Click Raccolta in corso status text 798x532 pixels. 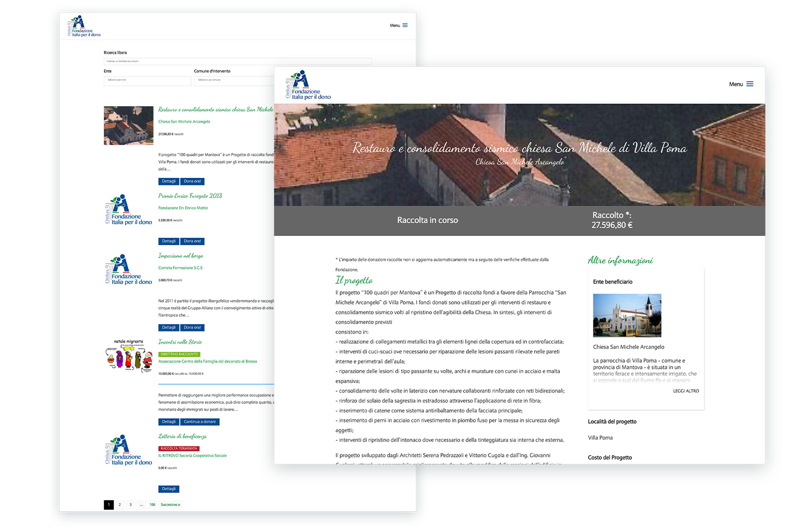(427, 220)
